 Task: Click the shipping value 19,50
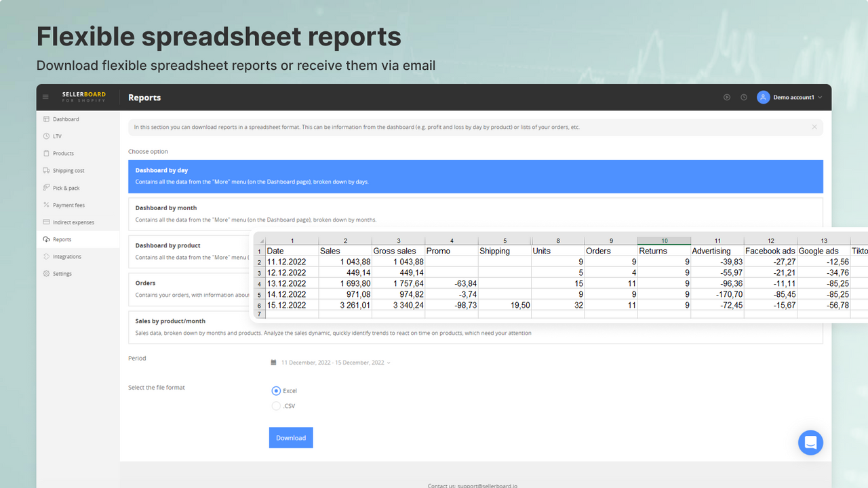(505, 305)
